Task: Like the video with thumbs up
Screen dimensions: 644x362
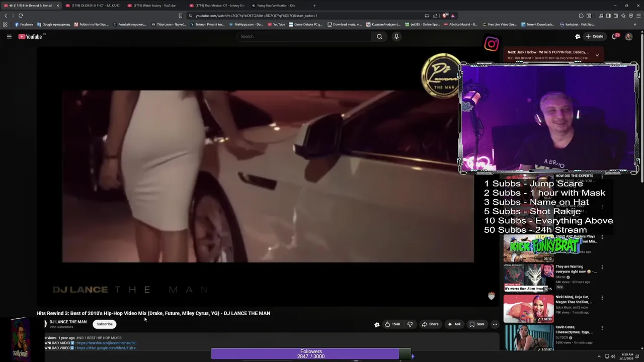Action: click(392, 324)
